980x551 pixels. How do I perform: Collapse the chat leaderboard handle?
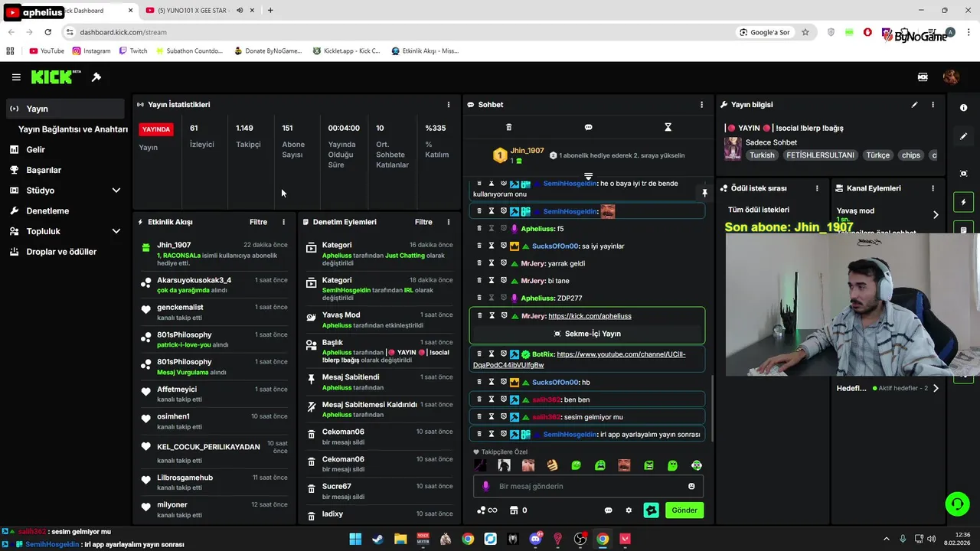pos(588,176)
